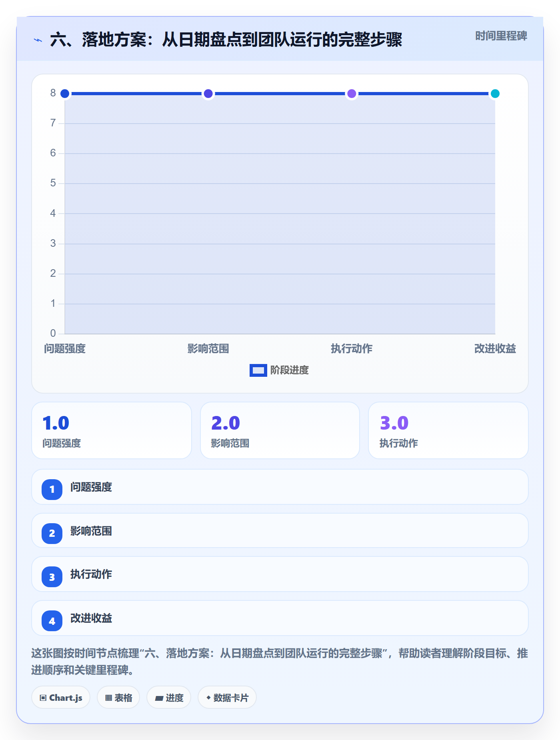Click the 影响范围 x-axis label
The width and height of the screenshot is (560, 740).
(208, 349)
